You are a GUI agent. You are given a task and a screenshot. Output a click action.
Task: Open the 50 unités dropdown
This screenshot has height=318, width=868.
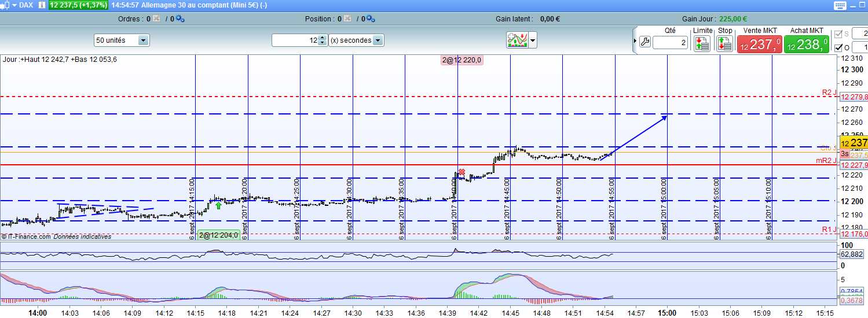[122, 40]
